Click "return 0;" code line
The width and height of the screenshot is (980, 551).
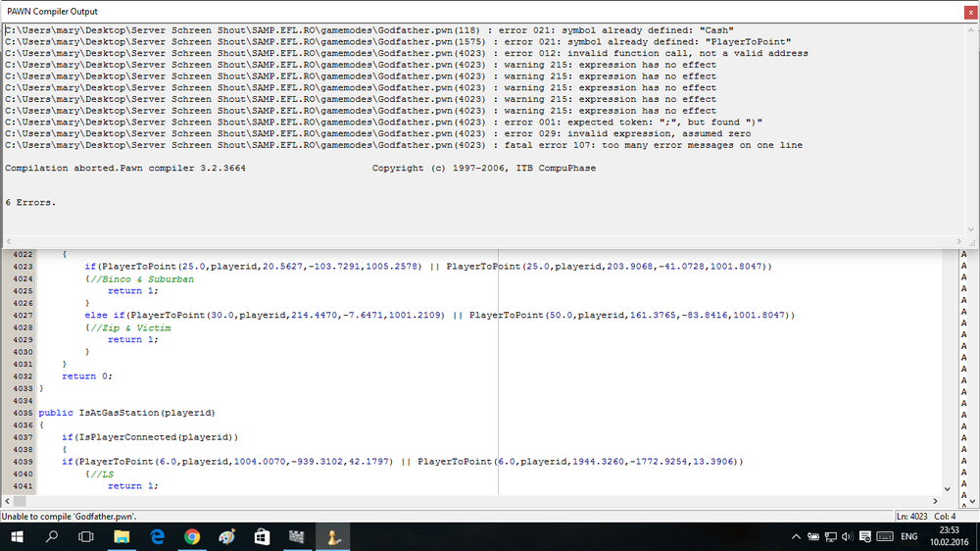pos(87,376)
